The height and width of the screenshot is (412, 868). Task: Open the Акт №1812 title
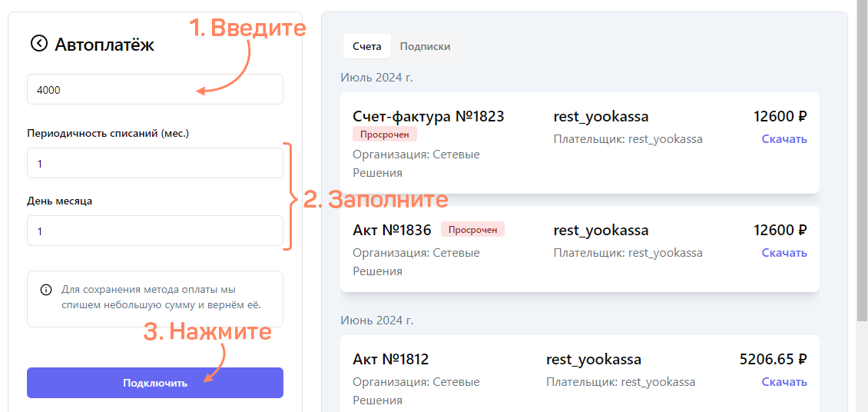pyautogui.click(x=391, y=360)
